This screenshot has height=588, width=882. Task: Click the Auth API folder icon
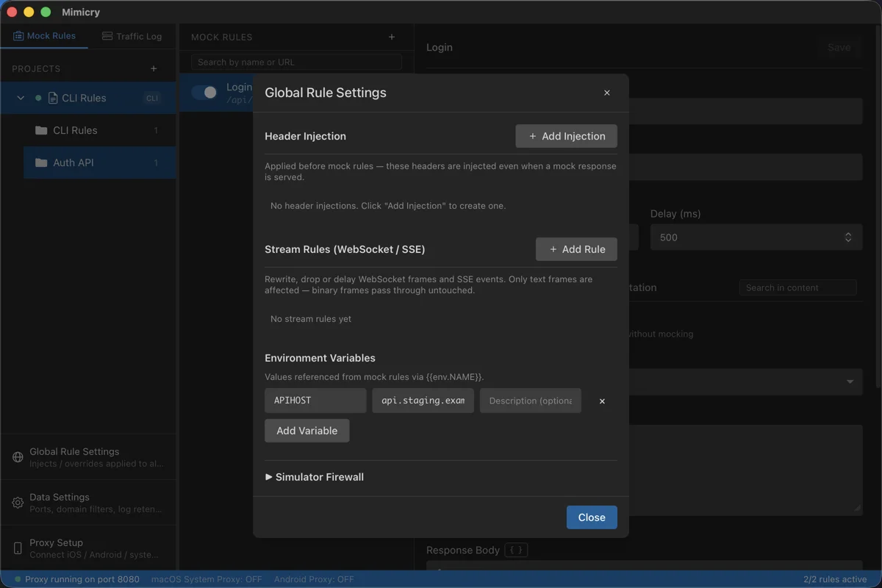[x=41, y=162]
